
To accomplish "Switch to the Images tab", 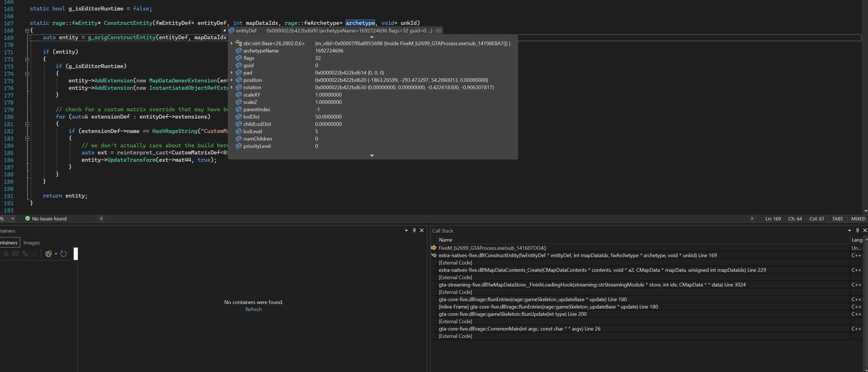I will [32, 243].
